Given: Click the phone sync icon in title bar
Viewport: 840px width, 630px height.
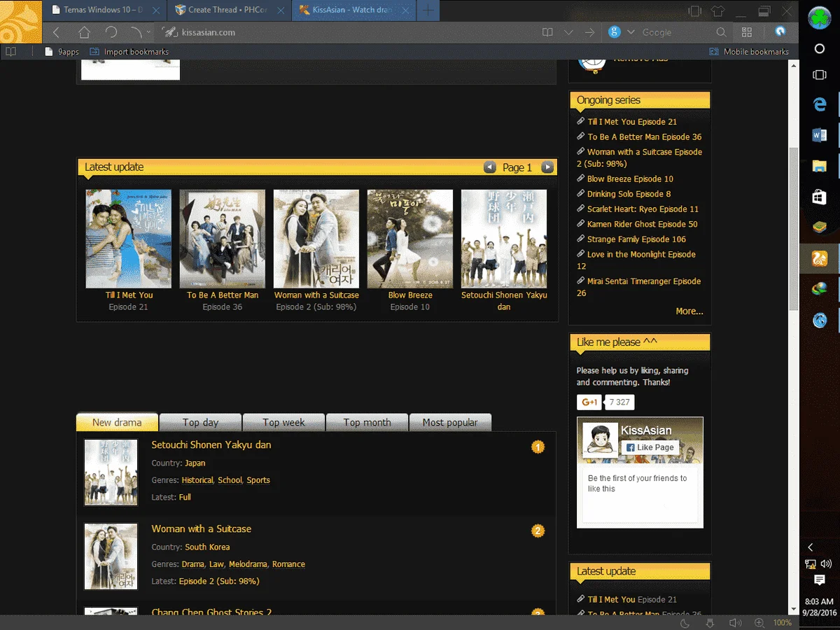Looking at the screenshot, I should 694,10.
